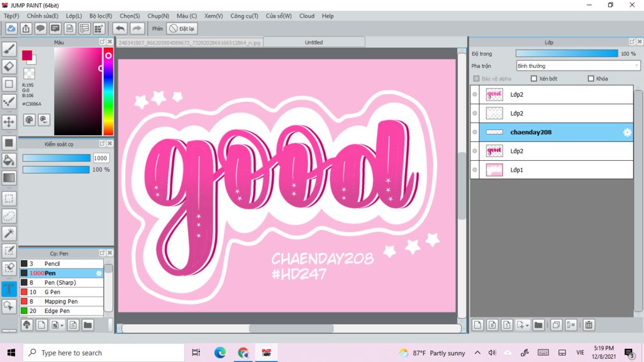Open the Lớp(L) menu
The image size is (644, 362).
tap(74, 16)
